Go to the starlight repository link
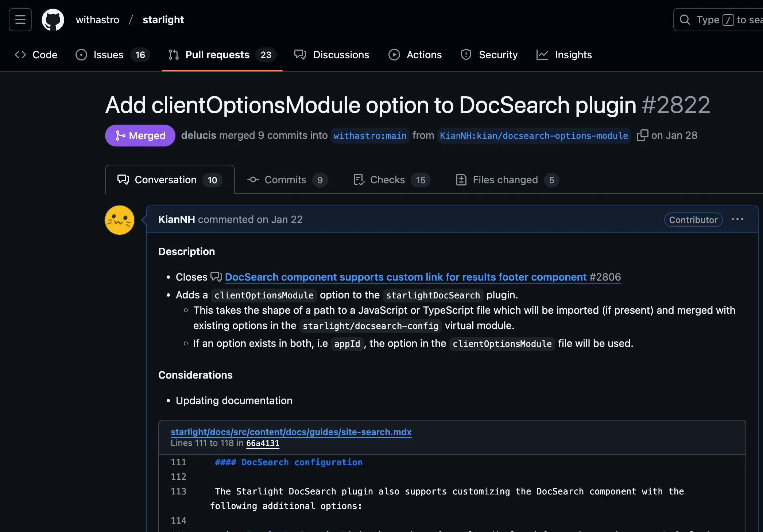 (163, 20)
